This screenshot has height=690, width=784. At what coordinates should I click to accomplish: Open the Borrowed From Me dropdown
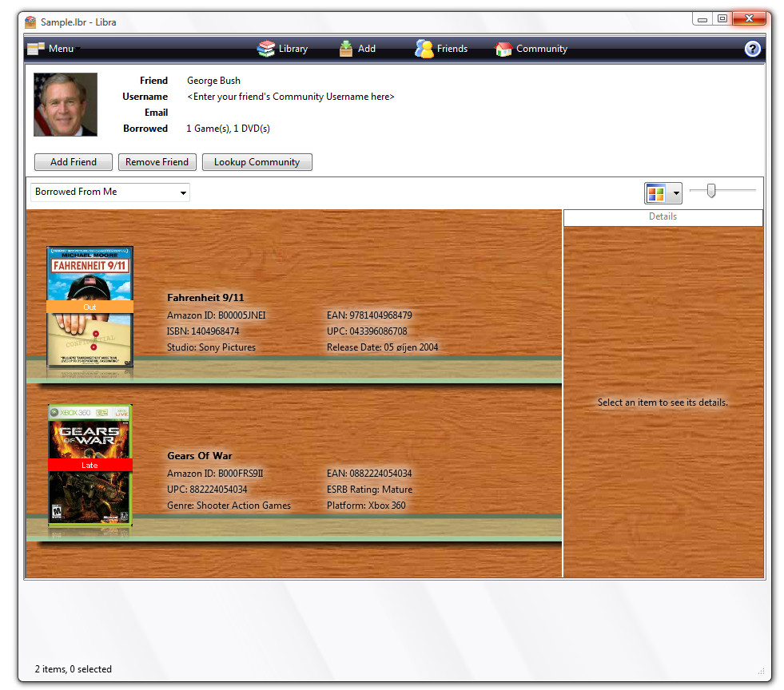(x=110, y=192)
